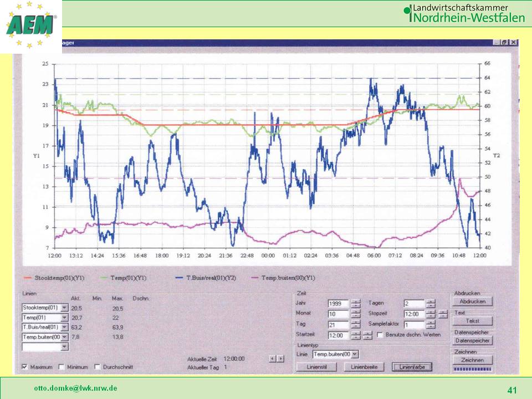
Task: Click the AEM logo
Action: point(31,25)
